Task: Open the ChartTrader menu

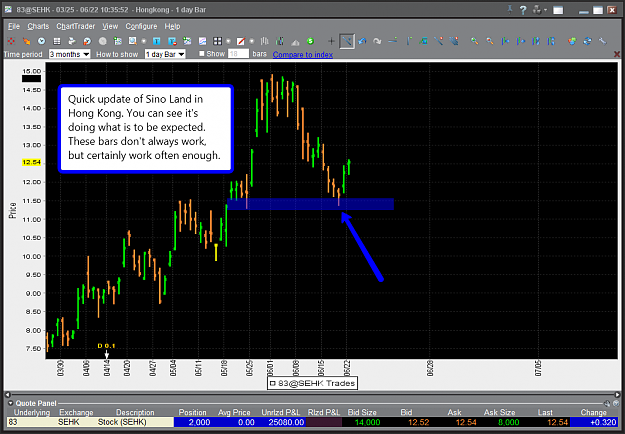Action: point(76,26)
